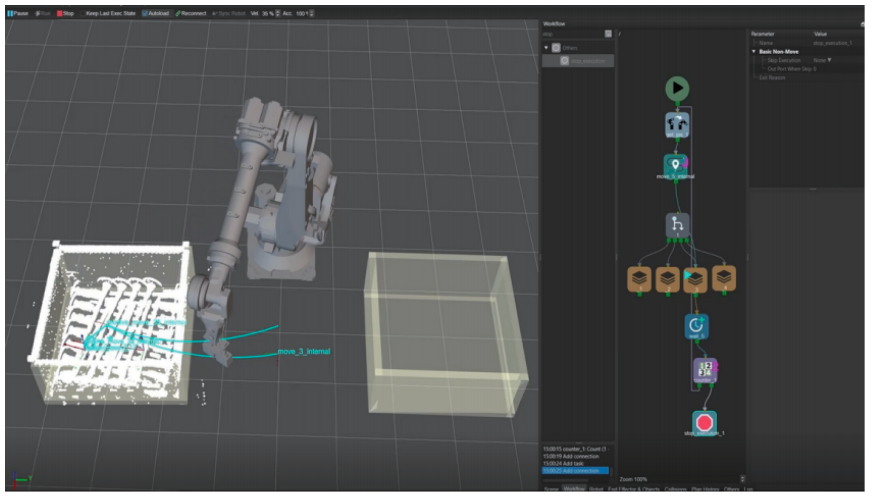Select the 'Add connection' highlighted log entry
Viewport: 874px width, 498px height.
point(575,470)
